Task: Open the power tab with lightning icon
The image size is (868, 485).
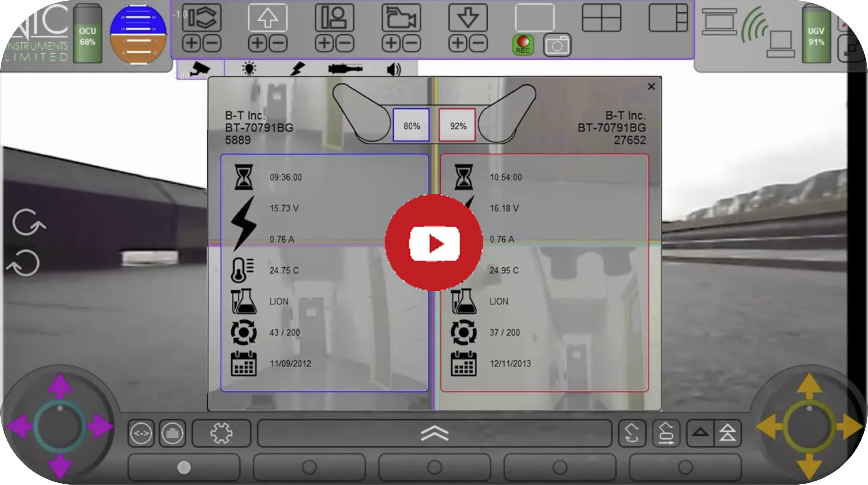Action: (x=298, y=68)
